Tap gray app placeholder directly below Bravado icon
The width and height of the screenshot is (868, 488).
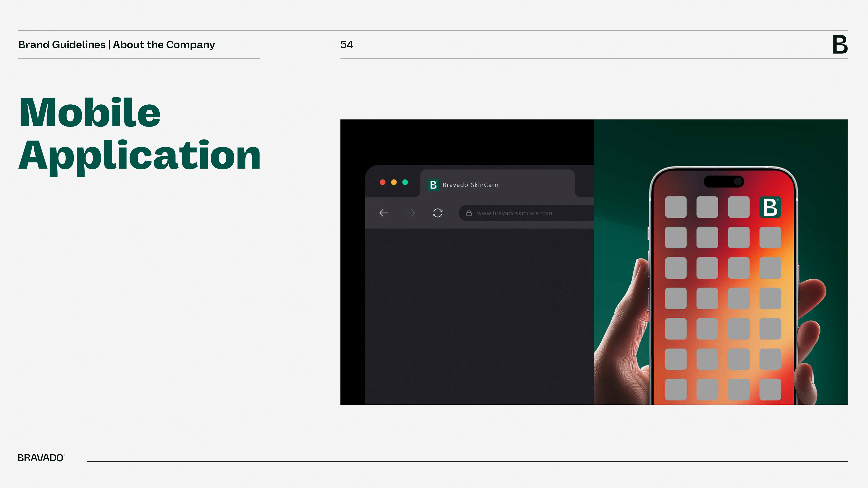[x=770, y=237]
